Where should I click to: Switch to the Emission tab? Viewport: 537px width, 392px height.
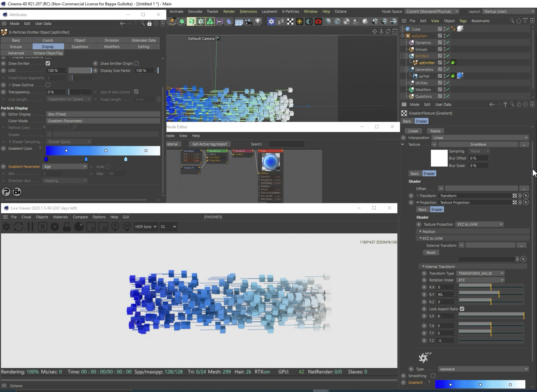pos(112,40)
